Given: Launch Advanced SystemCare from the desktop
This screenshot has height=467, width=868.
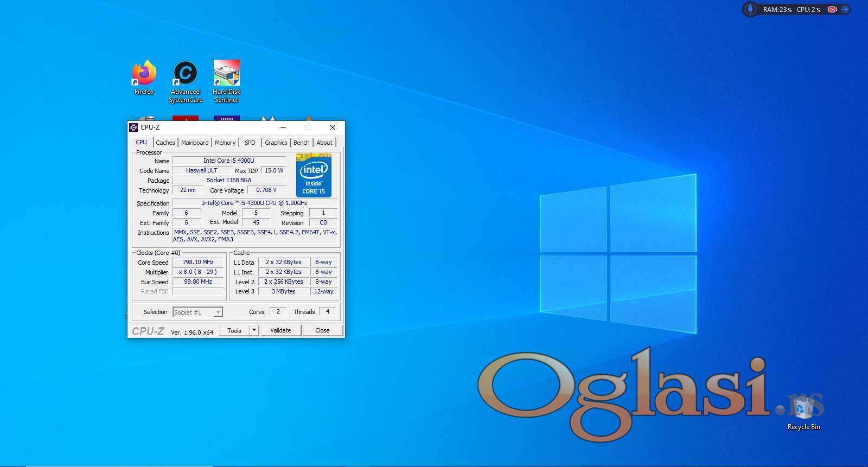Looking at the screenshot, I should click(186, 75).
